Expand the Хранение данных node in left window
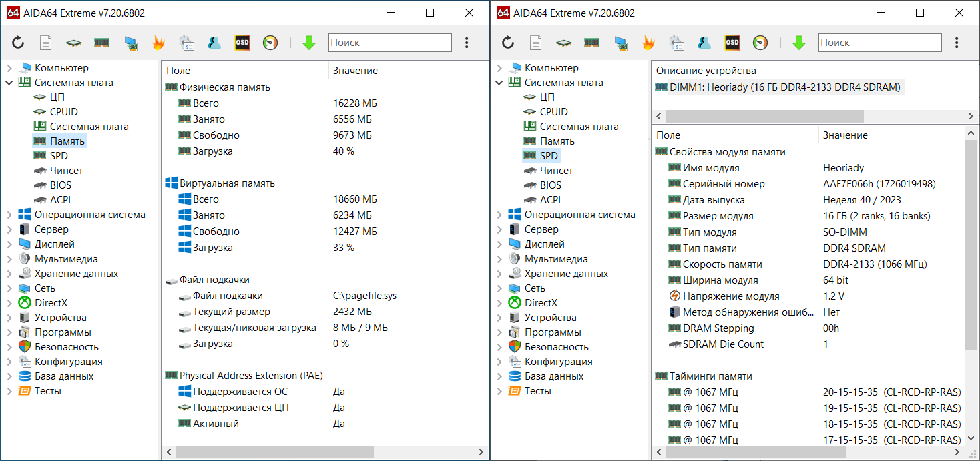The width and height of the screenshot is (980, 461). click(9, 274)
